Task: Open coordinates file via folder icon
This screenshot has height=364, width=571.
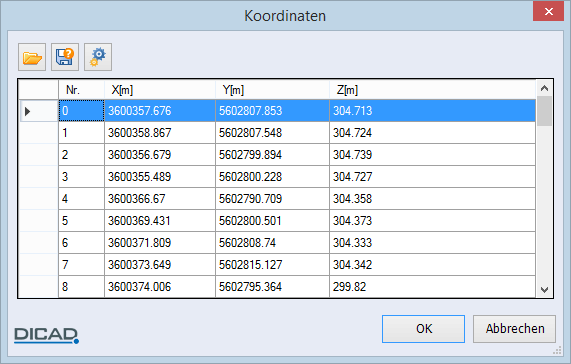Action: [x=32, y=57]
